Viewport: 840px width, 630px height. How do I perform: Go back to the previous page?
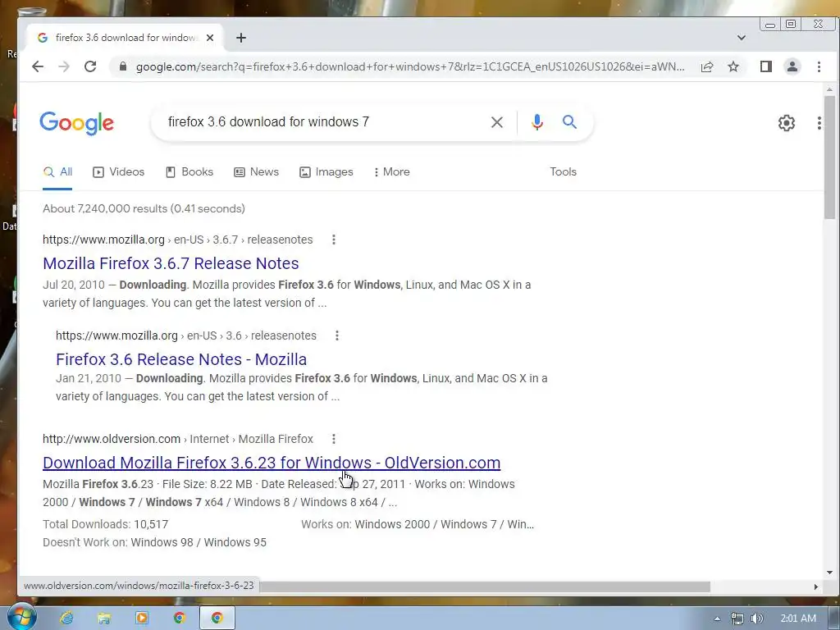[x=38, y=66]
